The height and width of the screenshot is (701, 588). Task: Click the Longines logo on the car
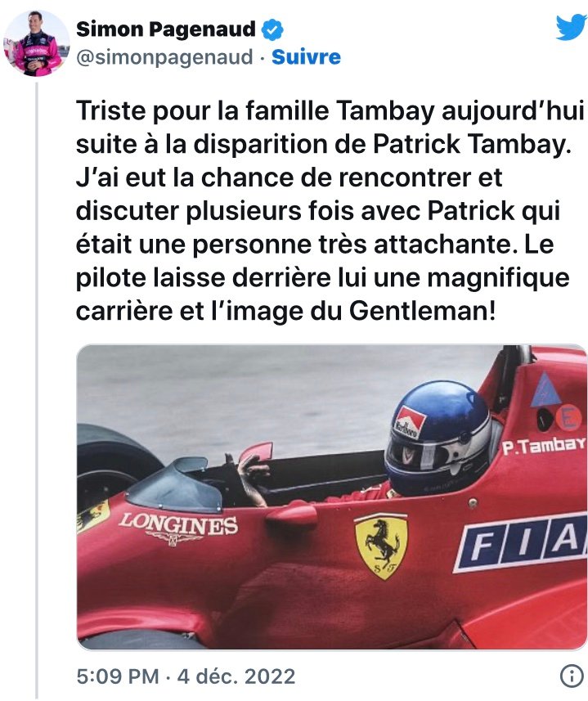178,528
